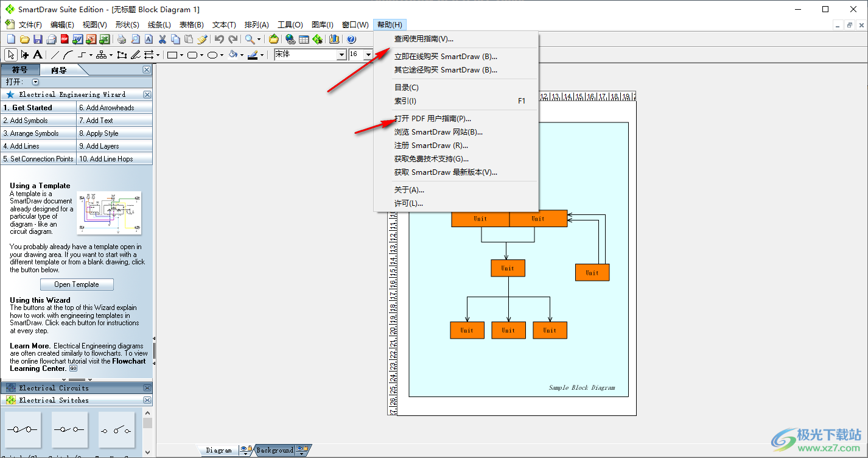Image resolution: width=868 pixels, height=458 pixels.
Task: Close the Electrical Engineering Wizard panel
Action: (x=147, y=94)
